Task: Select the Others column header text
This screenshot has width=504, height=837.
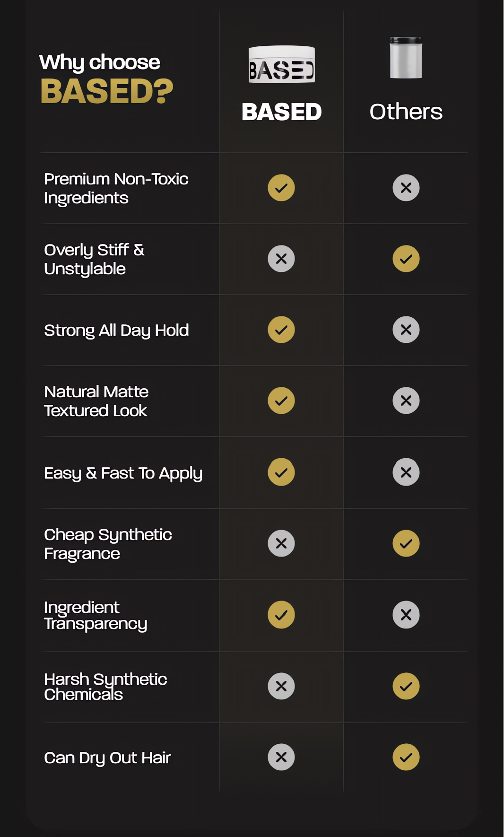Action: 406,112
